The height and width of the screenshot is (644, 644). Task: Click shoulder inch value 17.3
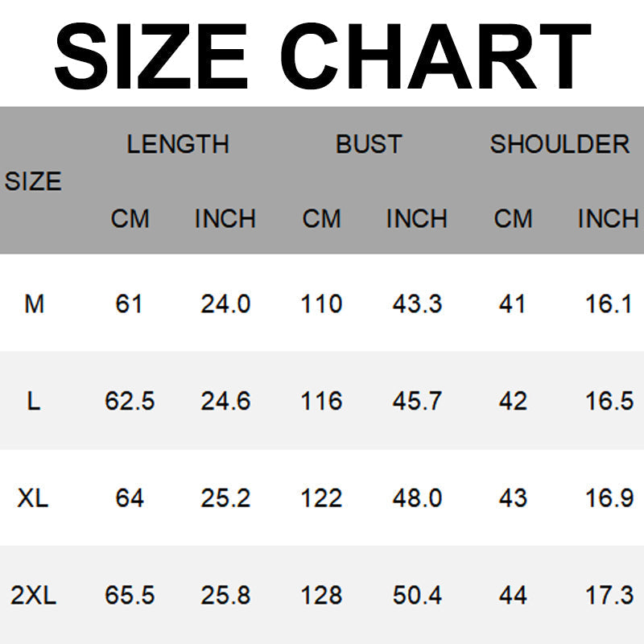click(609, 596)
